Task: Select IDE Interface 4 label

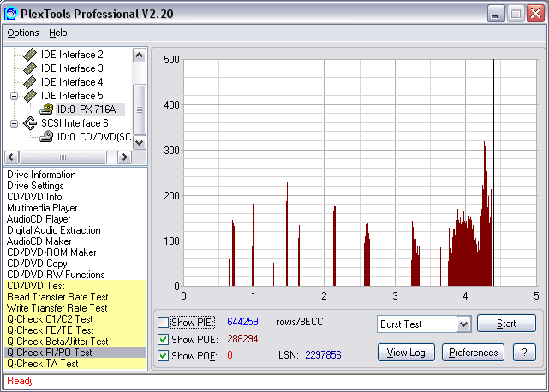Action: [72, 82]
